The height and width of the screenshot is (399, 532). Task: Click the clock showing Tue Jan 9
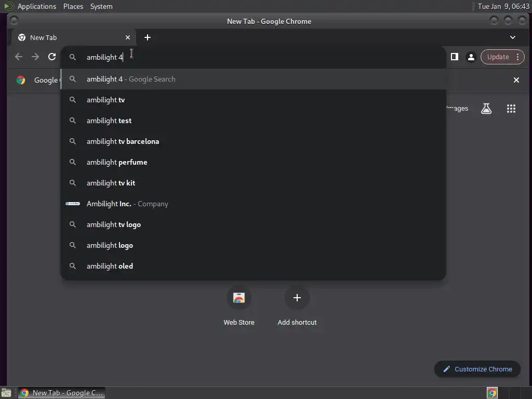tap(503, 6)
